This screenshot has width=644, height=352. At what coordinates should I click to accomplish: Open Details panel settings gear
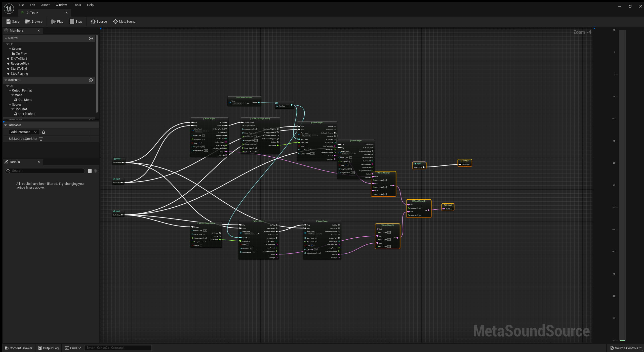click(96, 171)
